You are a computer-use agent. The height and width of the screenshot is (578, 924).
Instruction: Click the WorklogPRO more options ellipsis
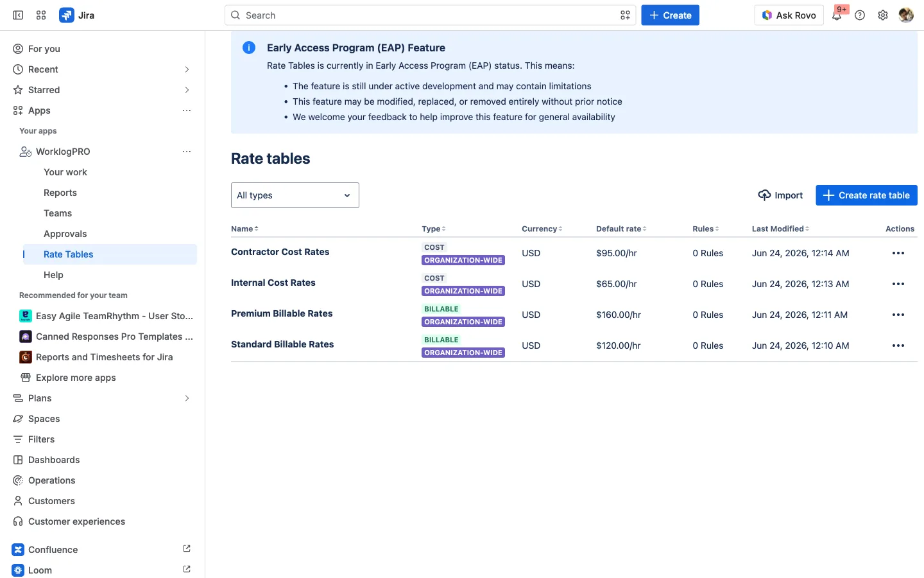point(187,152)
